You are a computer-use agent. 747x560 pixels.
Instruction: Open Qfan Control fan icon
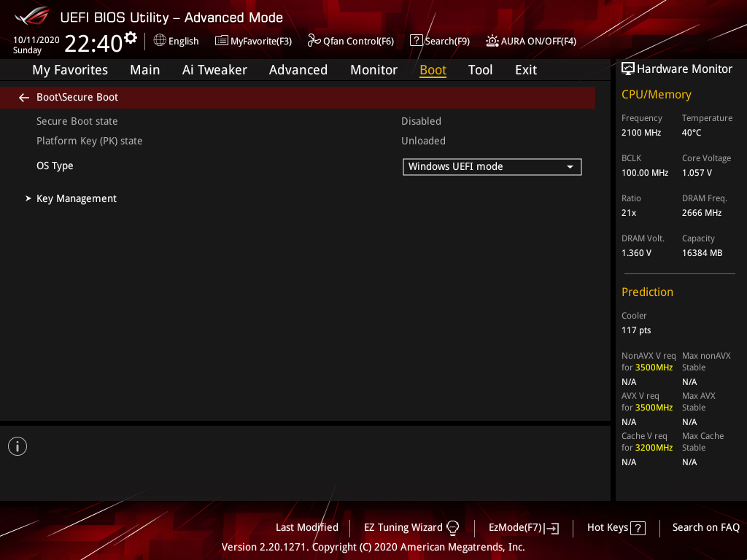pyautogui.click(x=314, y=41)
